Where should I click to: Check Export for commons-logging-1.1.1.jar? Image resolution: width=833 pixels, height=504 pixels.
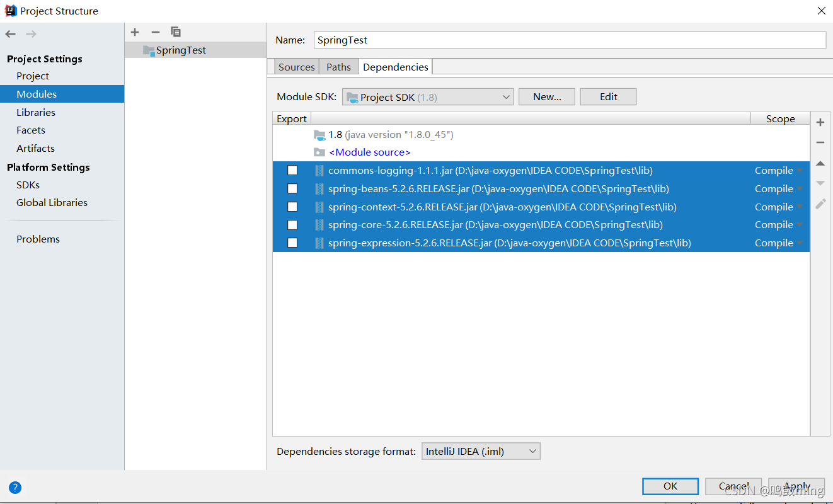(292, 171)
